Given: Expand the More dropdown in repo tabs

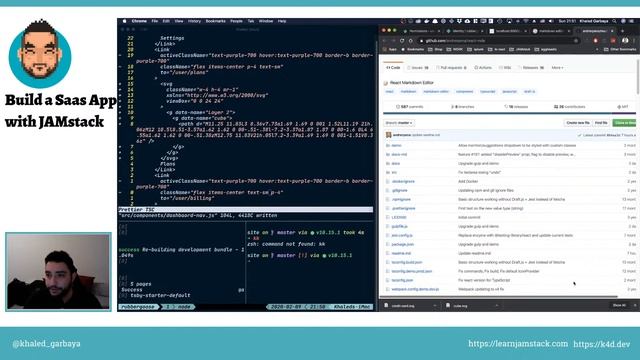Looking at the screenshot, I should 557,68.
